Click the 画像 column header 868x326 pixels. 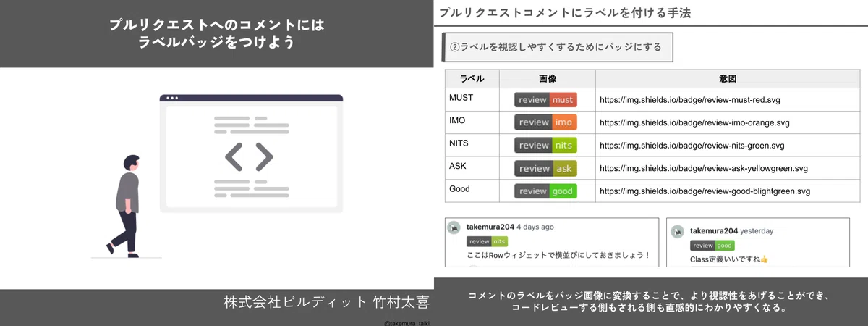pyautogui.click(x=548, y=79)
